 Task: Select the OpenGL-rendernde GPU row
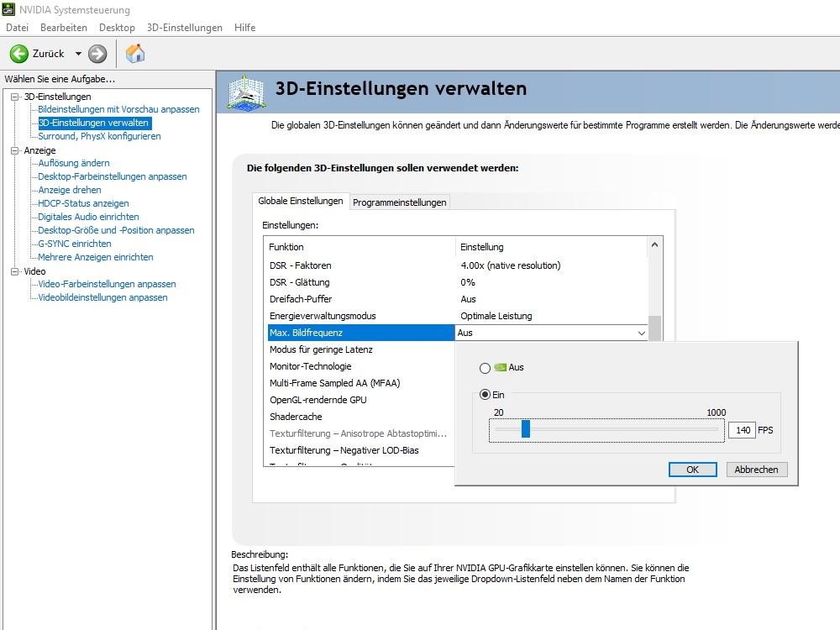(360, 400)
